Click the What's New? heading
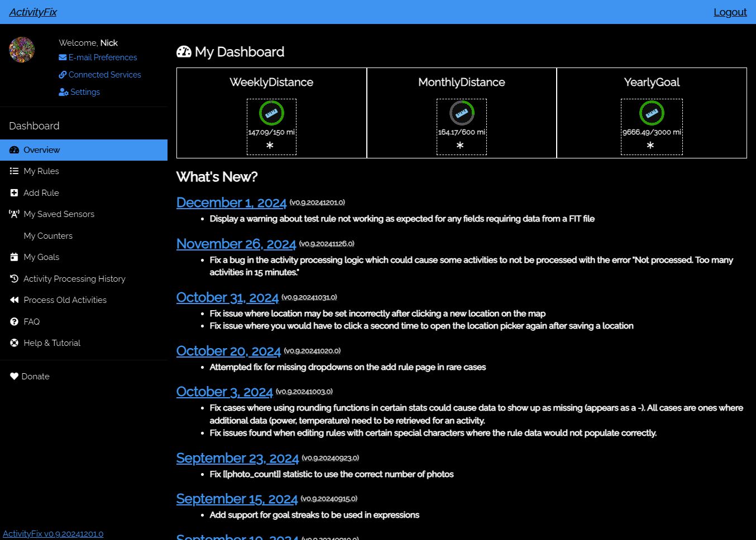The image size is (756, 540). click(217, 177)
